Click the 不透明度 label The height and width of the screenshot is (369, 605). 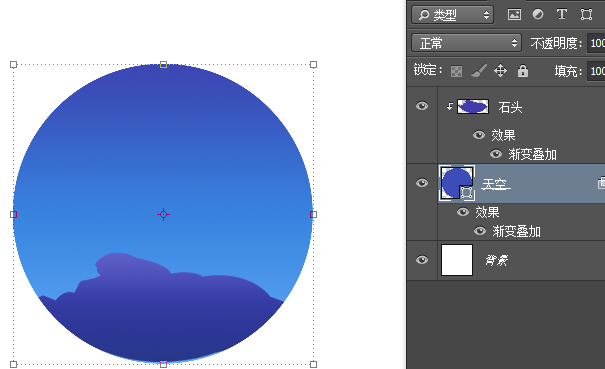pos(556,43)
